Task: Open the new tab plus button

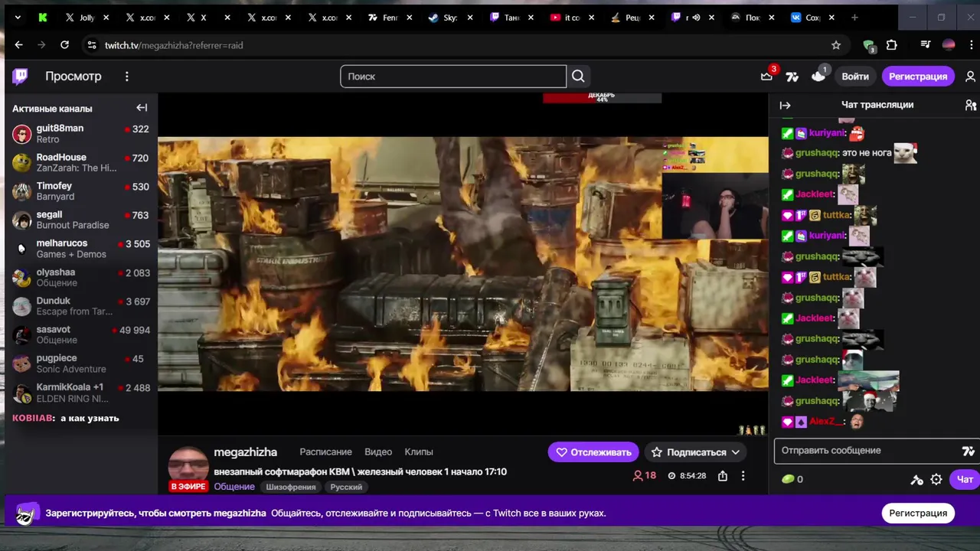Action: point(854,18)
